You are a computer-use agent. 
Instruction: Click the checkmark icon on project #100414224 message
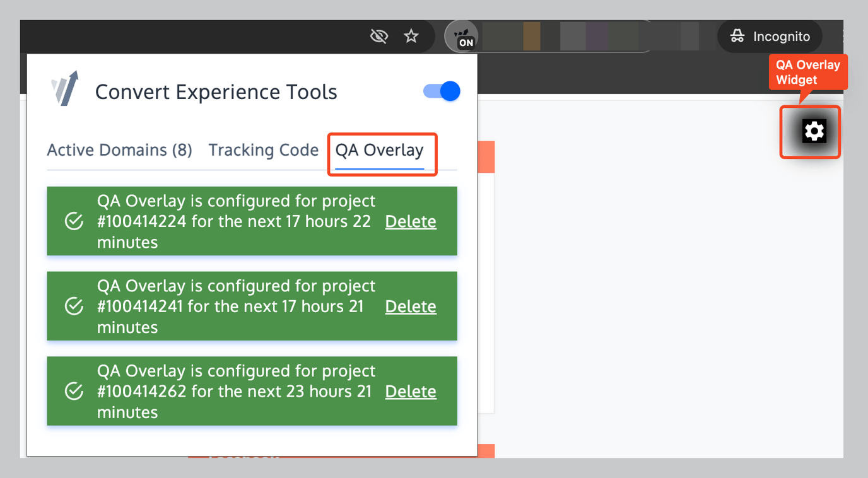tap(74, 221)
